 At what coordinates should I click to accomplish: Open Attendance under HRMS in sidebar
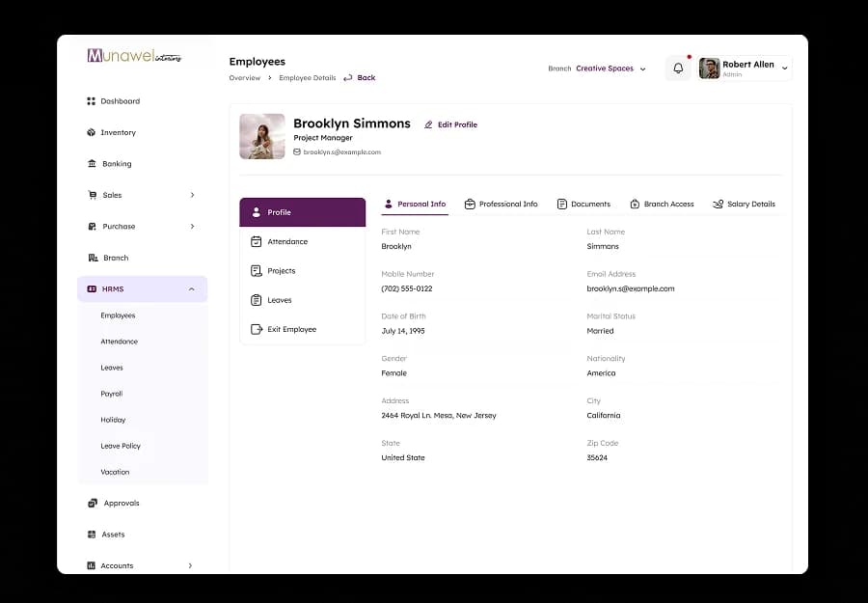[119, 342]
